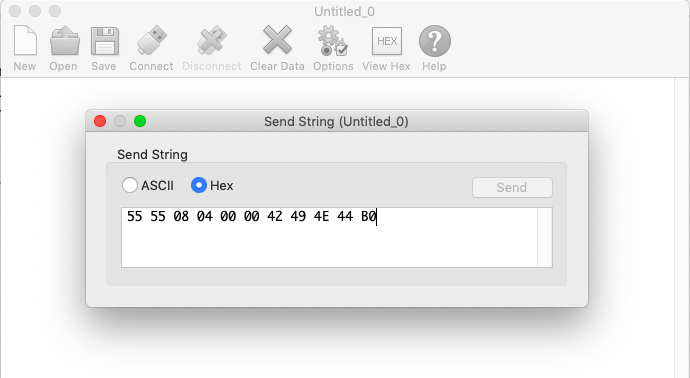The height and width of the screenshot is (378, 690).
Task: Connect to the serial port
Action: 152,40
